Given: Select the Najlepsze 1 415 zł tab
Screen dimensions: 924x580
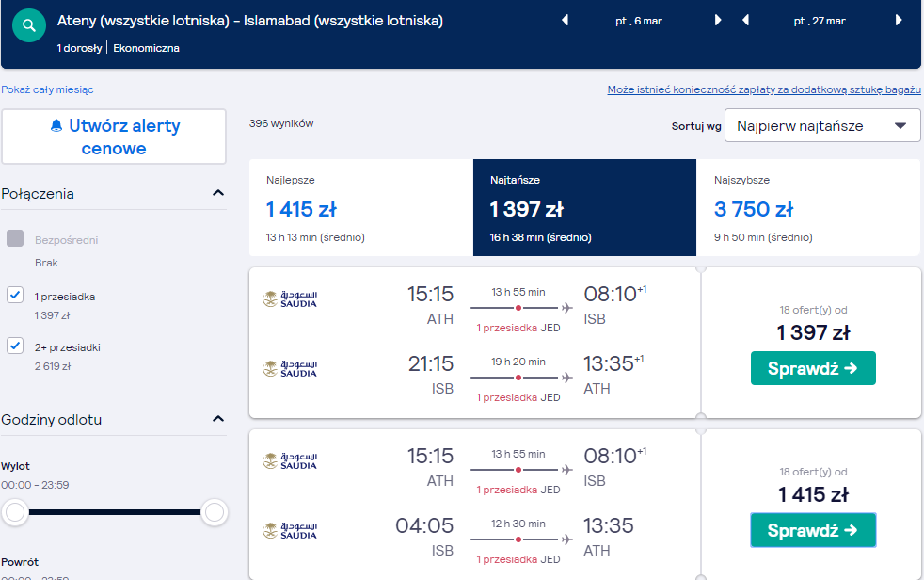Looking at the screenshot, I should coord(360,207).
